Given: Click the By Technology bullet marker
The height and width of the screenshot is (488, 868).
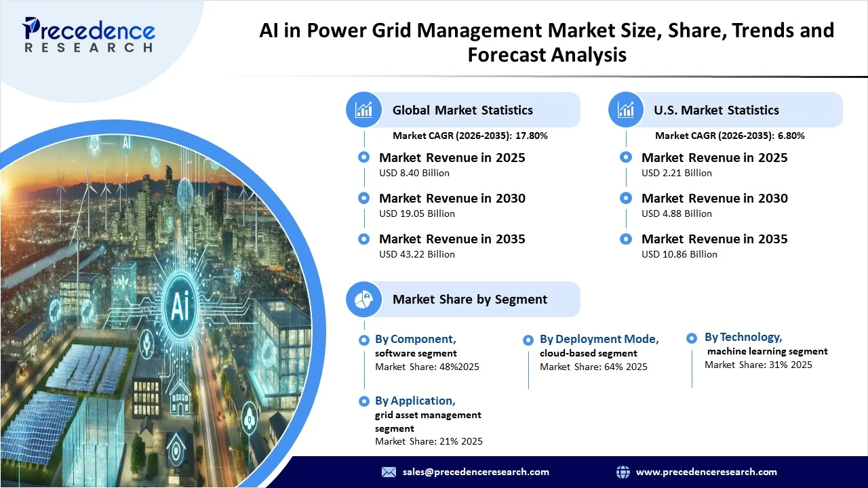Looking at the screenshot, I should point(692,338).
